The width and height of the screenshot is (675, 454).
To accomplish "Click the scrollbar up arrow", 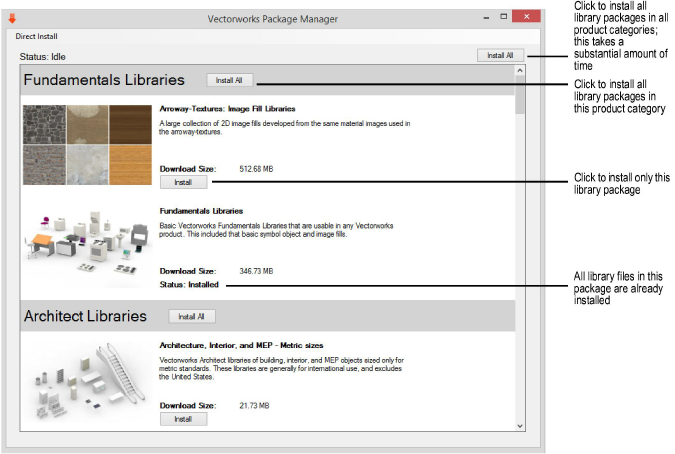I will 520,71.
